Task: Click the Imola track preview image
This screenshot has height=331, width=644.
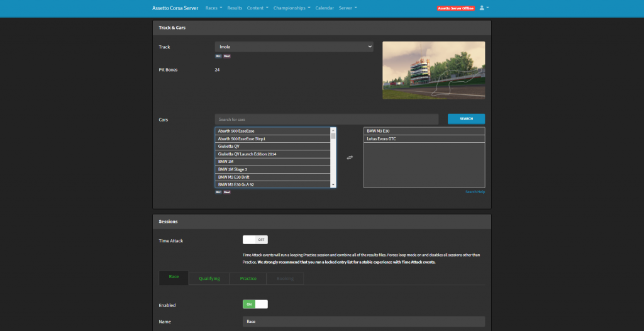Action: coord(434,70)
